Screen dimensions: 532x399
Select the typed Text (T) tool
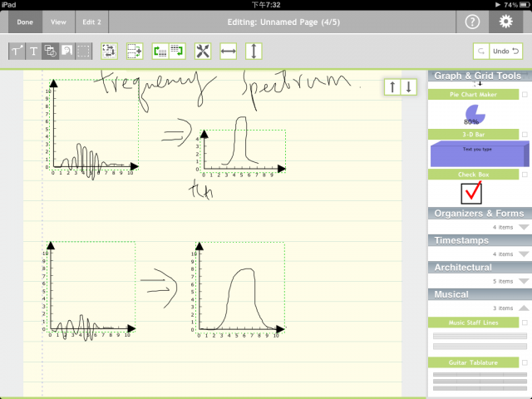tap(33, 52)
